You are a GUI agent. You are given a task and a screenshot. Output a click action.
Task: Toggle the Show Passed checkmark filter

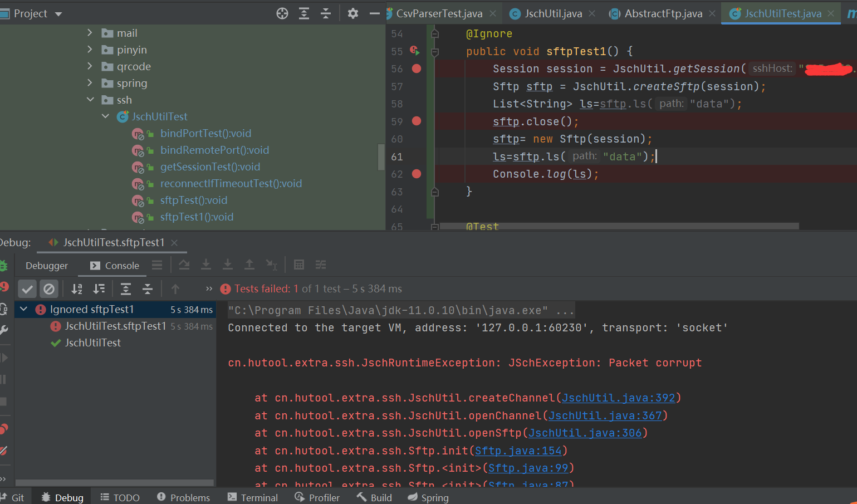point(27,288)
